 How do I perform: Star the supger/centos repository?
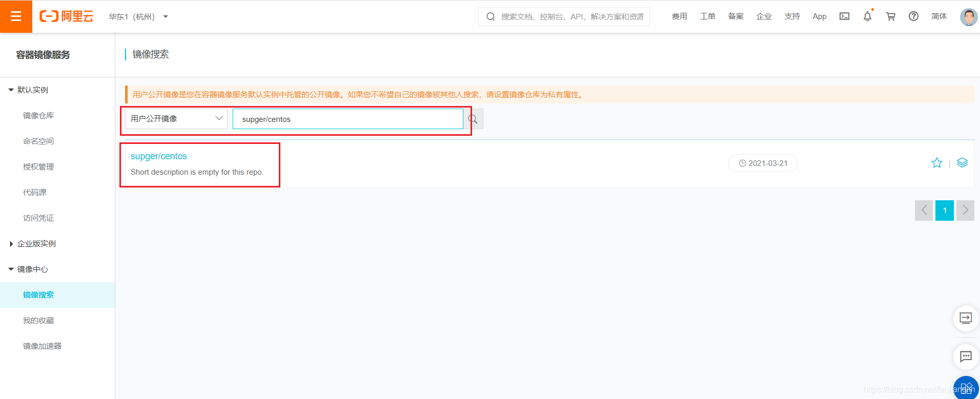coord(937,163)
